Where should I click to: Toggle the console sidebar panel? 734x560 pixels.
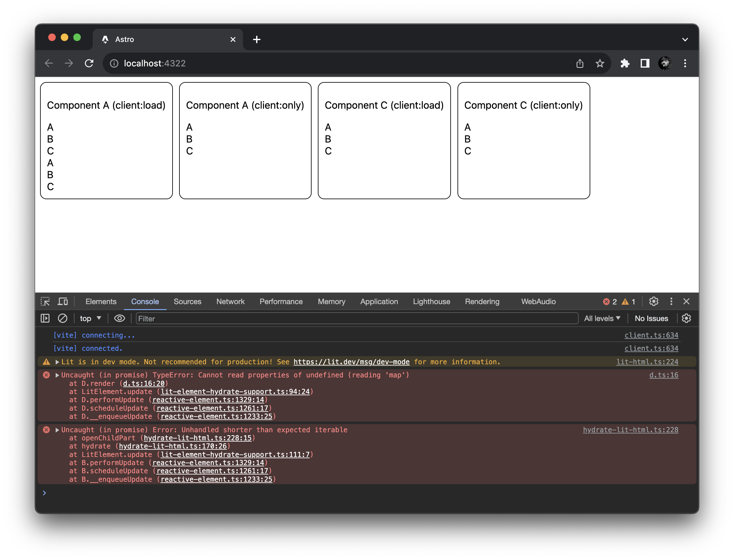pyautogui.click(x=45, y=318)
